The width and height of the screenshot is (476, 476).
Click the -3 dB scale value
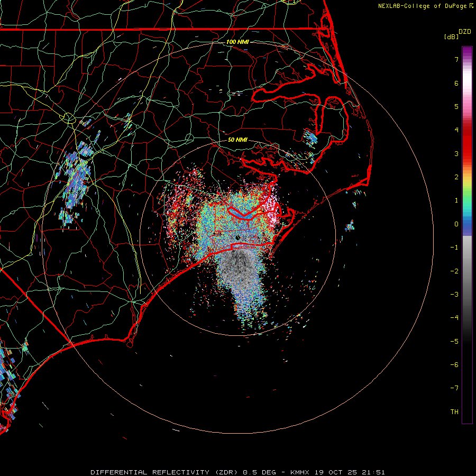[x=454, y=295]
